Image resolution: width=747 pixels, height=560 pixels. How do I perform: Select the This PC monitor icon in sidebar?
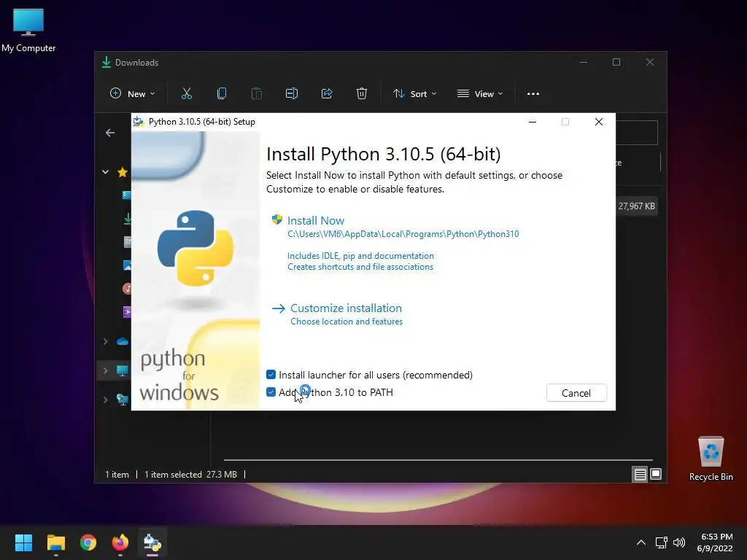(x=123, y=371)
